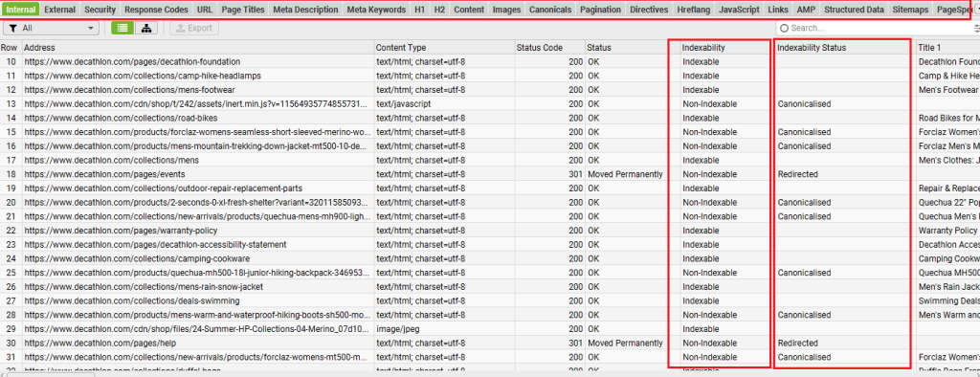Open the JavaScript tab
Viewport: 980px width, 377px height.
pos(740,10)
